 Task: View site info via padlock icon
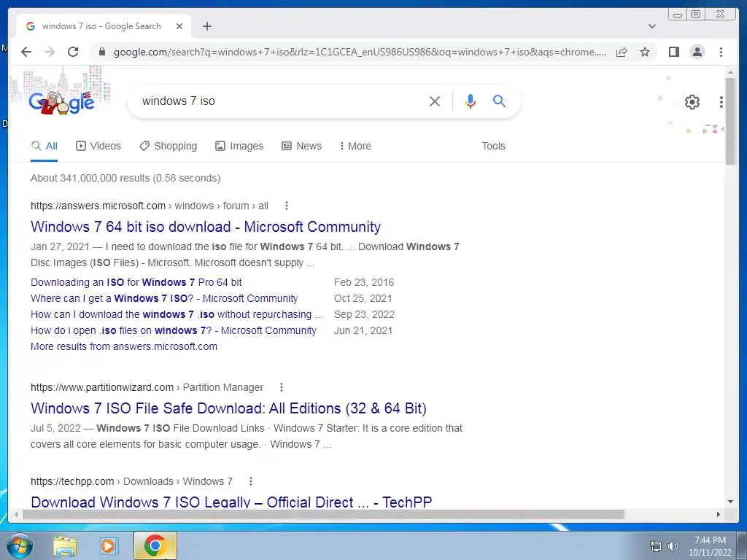101,52
